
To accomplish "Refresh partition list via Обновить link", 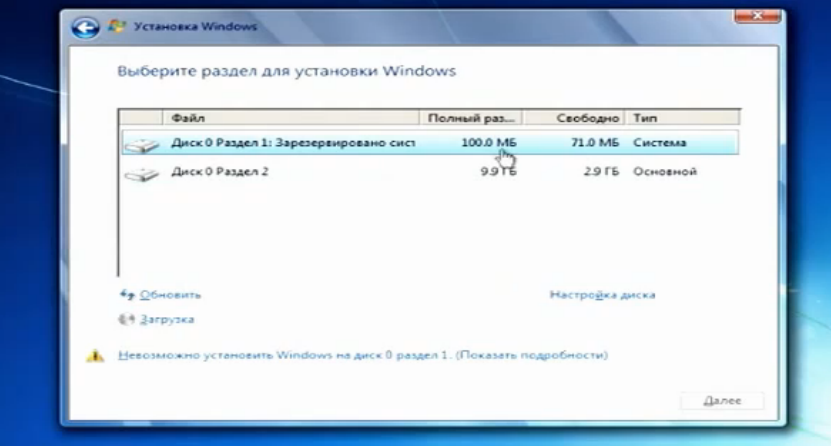I will pyautogui.click(x=170, y=295).
